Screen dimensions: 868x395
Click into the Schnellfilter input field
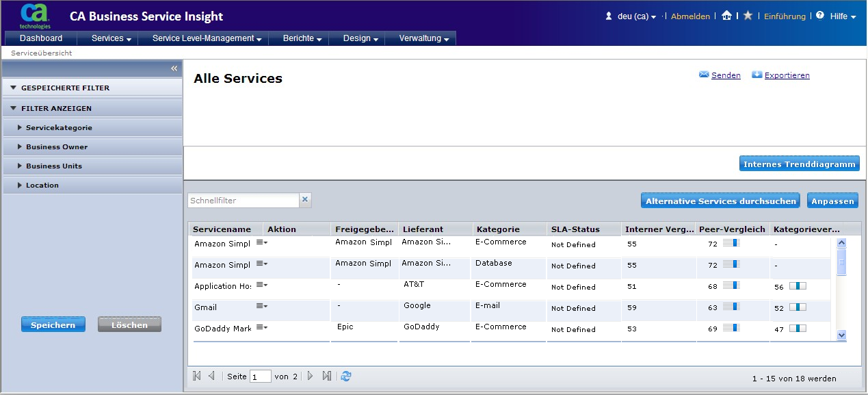point(243,201)
